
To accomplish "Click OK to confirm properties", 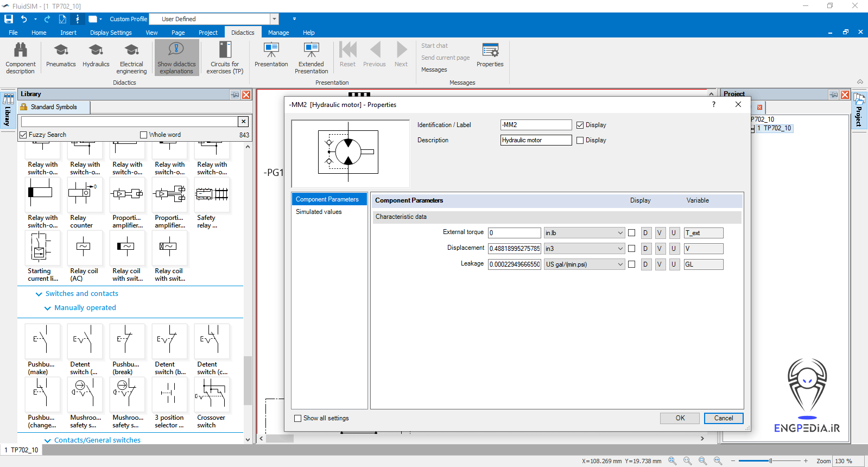I will point(680,418).
